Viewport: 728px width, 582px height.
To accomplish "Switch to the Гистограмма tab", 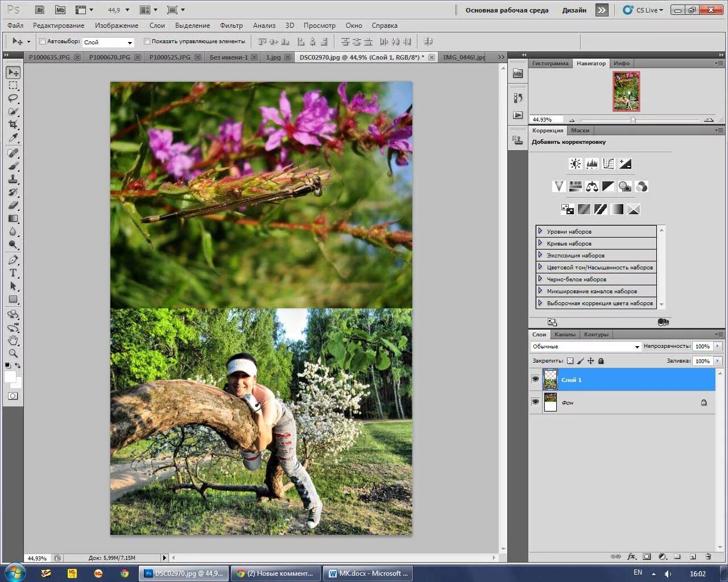I will pos(550,63).
